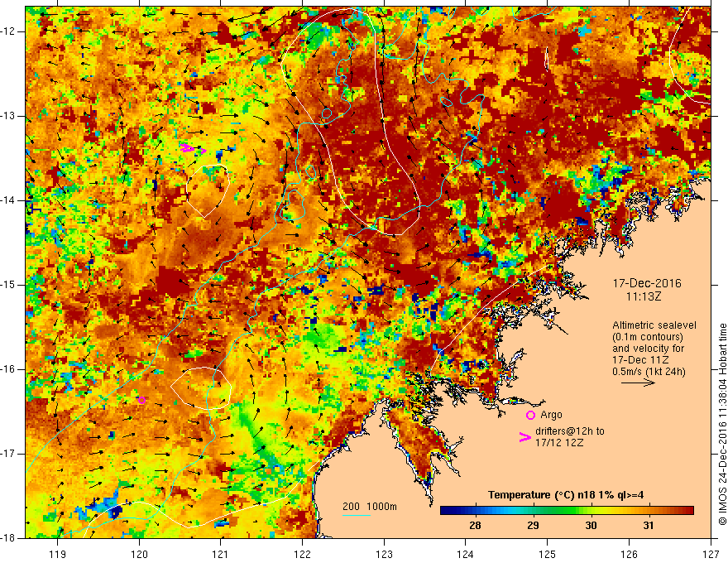Click the IMOS copyright timestamp text

(x=722, y=425)
